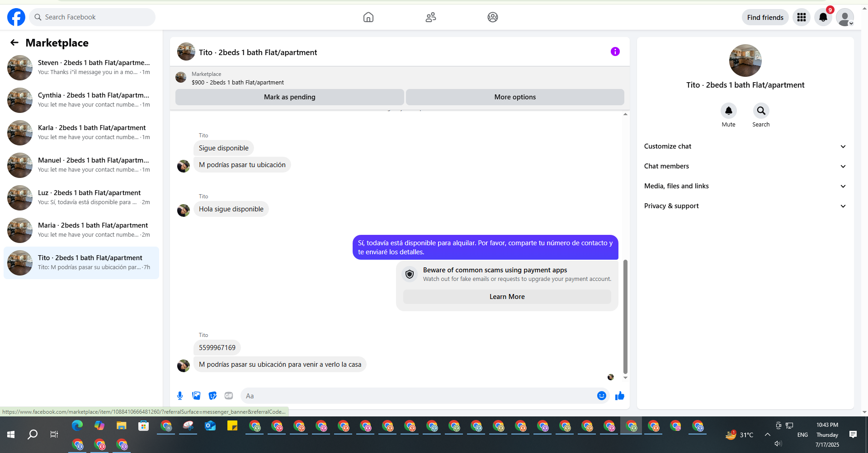Search in conversation using magnifier icon

coord(761,111)
